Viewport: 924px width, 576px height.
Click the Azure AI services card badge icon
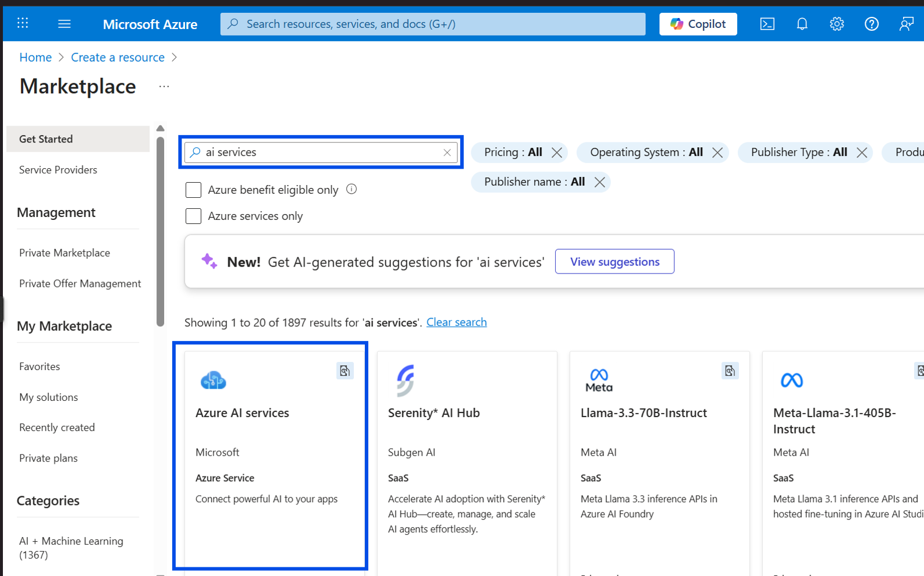(x=345, y=371)
